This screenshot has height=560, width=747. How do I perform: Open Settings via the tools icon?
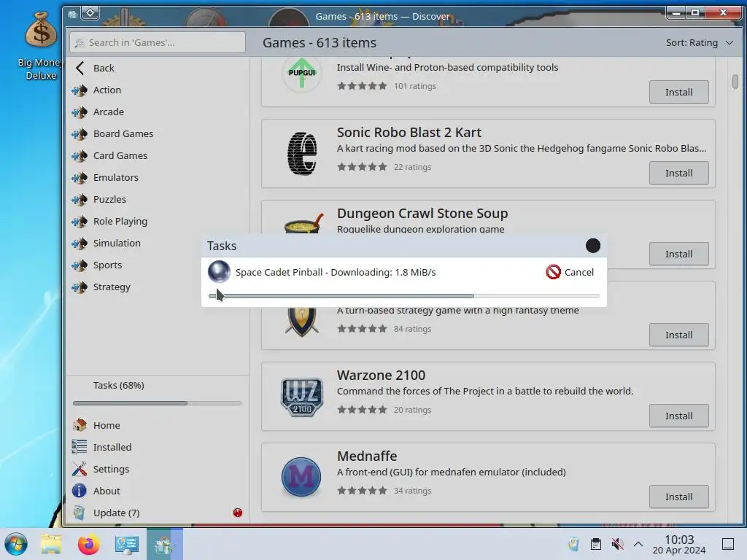pyautogui.click(x=80, y=469)
